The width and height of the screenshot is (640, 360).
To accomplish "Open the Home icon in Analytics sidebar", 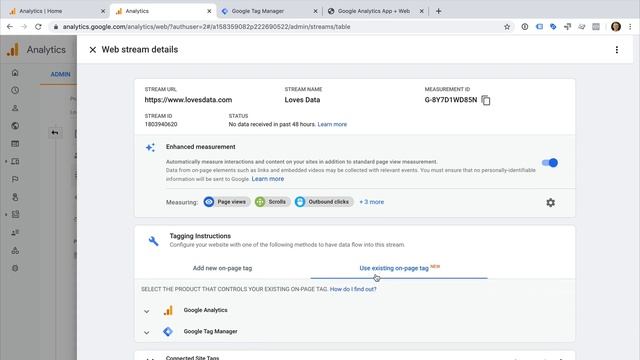I will click(x=15, y=73).
